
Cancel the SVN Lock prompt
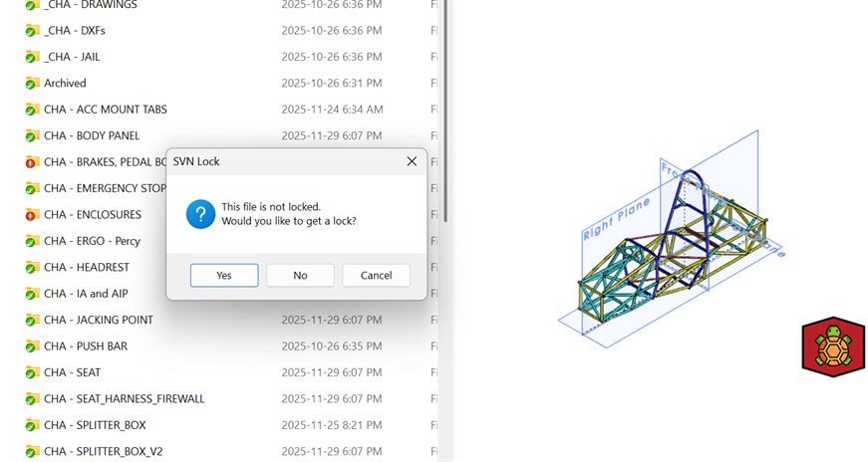[376, 276]
